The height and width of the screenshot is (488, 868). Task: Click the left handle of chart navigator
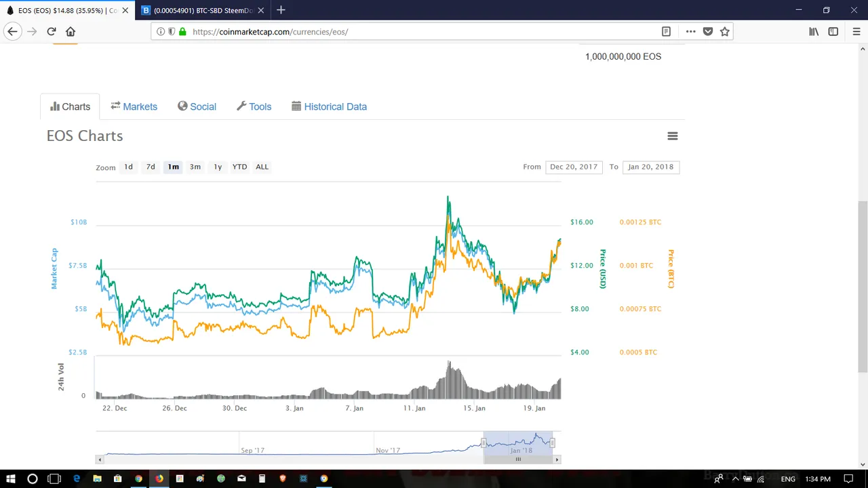(484, 443)
